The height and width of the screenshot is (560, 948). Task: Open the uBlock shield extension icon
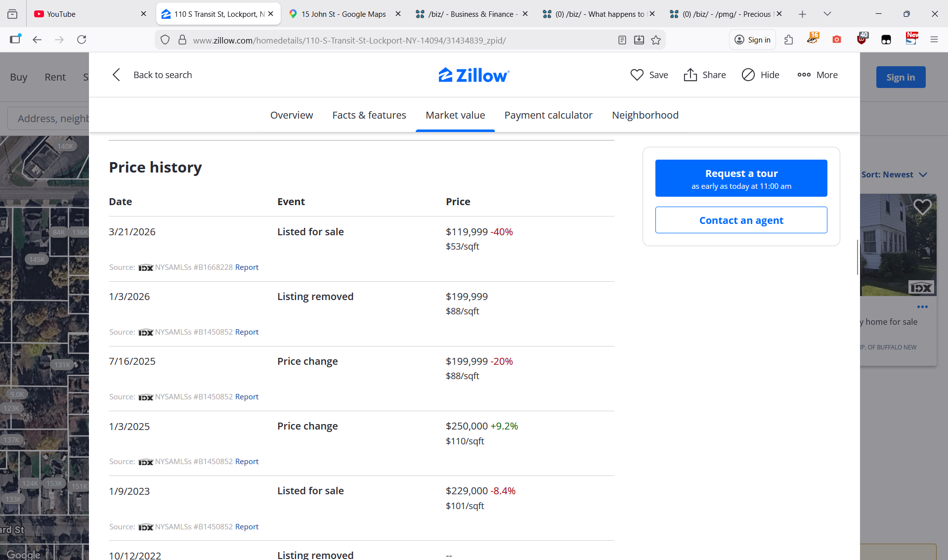pyautogui.click(x=862, y=39)
